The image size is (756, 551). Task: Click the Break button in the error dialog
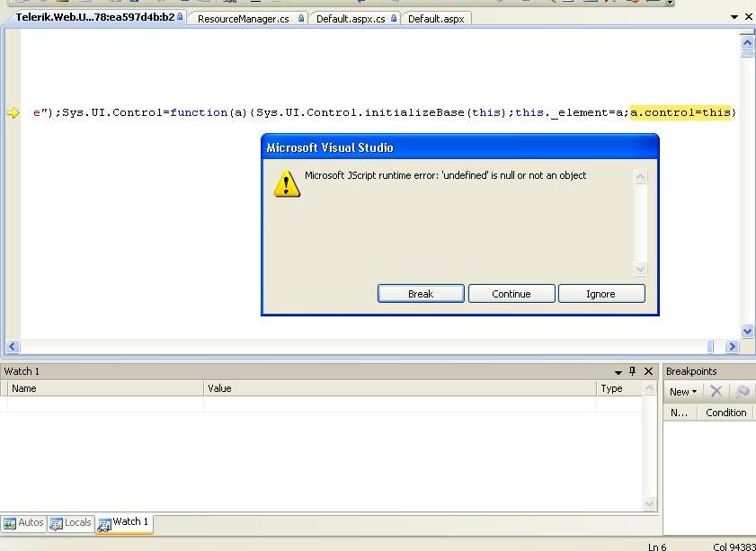(x=421, y=294)
